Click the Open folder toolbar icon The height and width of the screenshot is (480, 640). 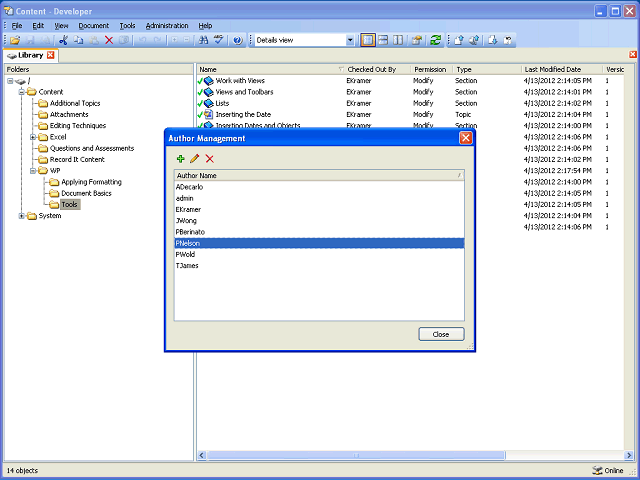coord(15,40)
